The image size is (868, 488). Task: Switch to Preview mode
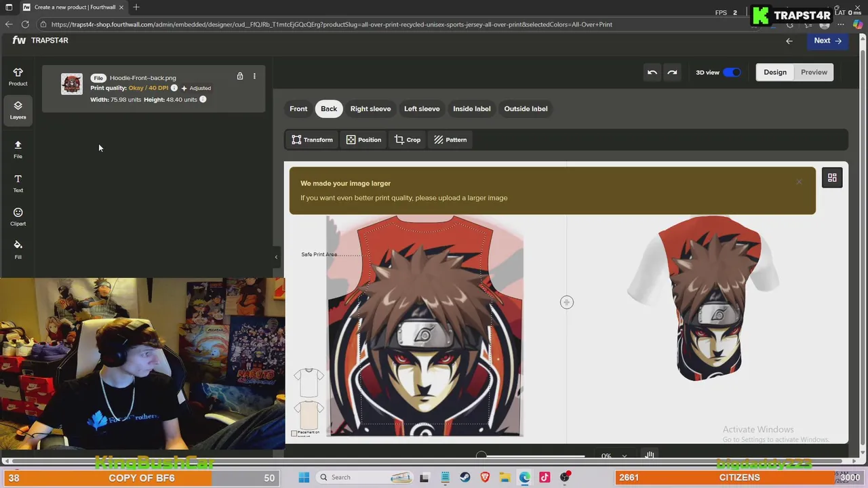click(x=814, y=73)
